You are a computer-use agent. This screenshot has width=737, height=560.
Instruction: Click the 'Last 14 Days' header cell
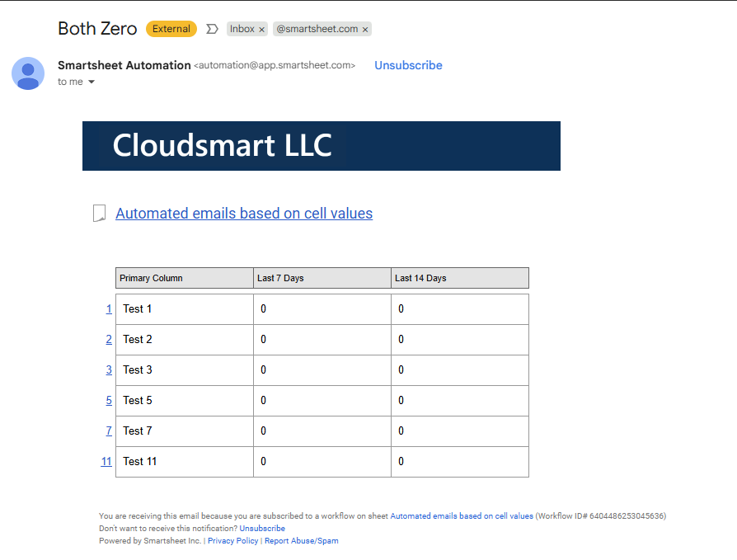click(460, 278)
